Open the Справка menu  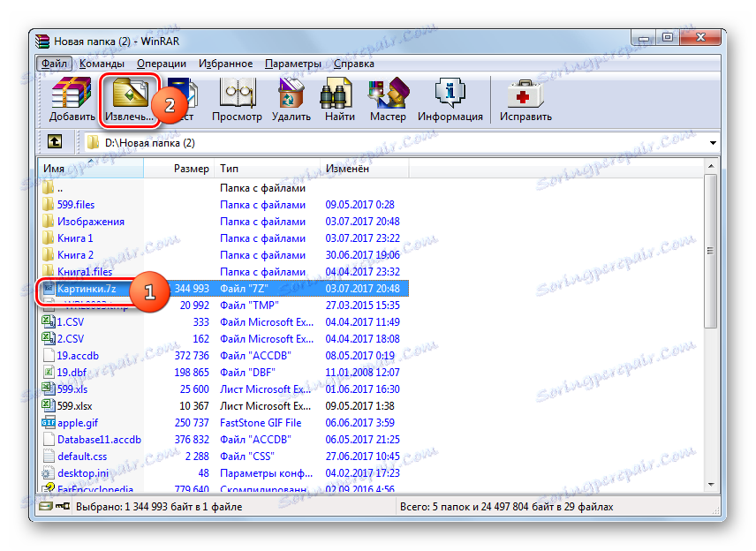(354, 64)
